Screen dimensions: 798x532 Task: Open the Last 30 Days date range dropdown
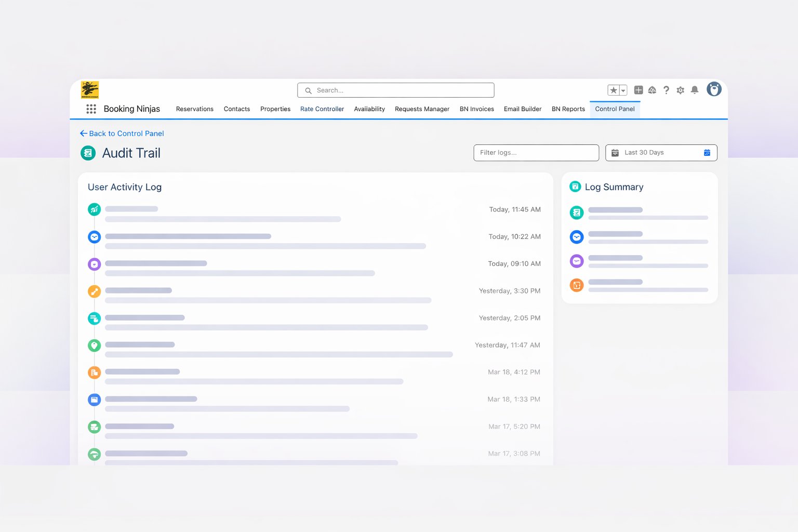661,152
